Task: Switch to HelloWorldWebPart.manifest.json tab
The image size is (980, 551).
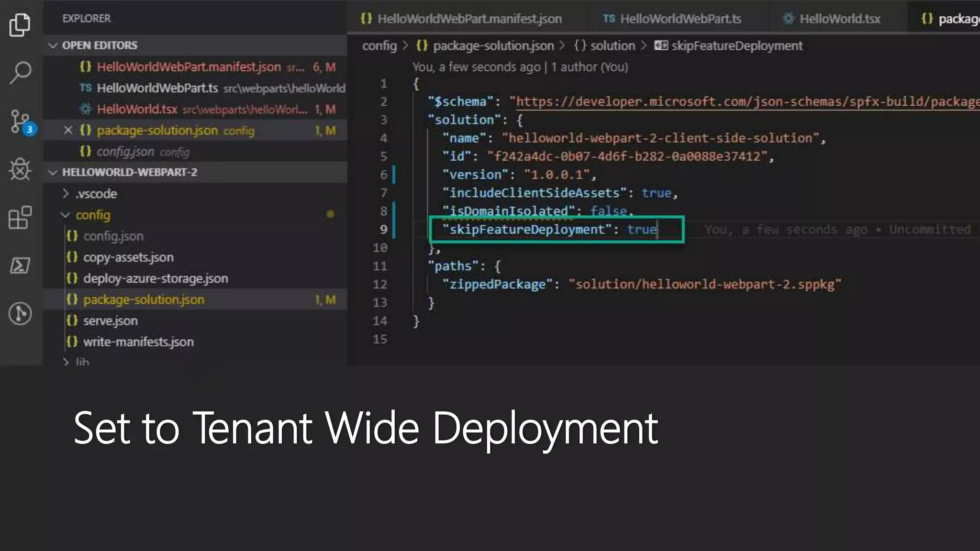Action: tap(461, 19)
